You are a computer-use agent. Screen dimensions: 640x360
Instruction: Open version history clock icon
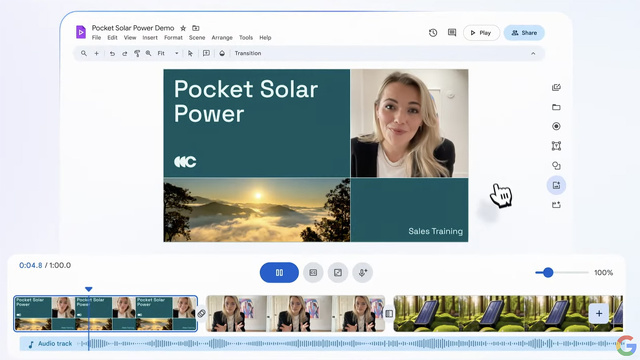(433, 33)
